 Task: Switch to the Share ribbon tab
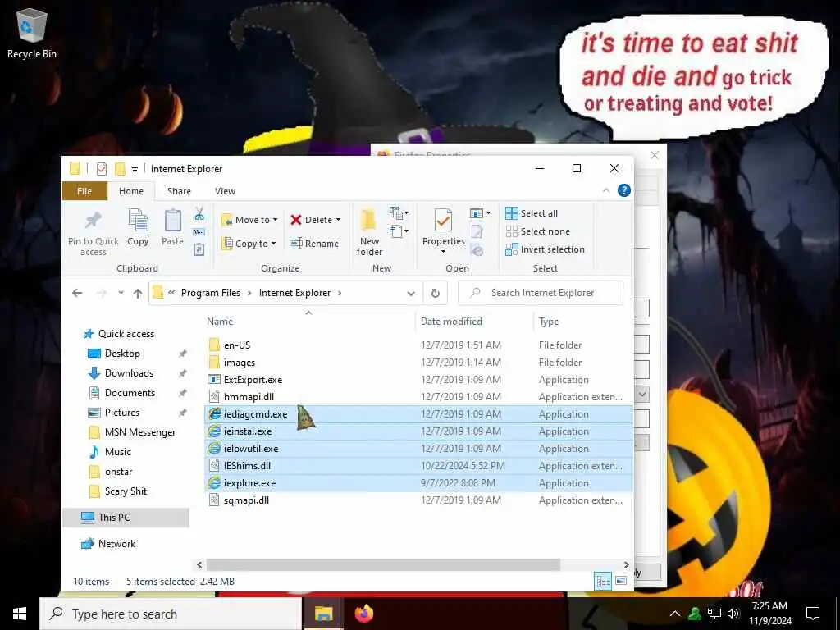point(179,191)
